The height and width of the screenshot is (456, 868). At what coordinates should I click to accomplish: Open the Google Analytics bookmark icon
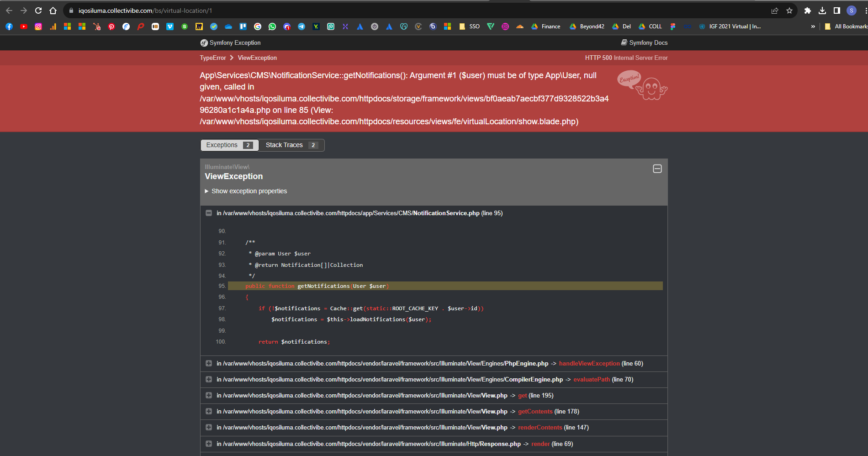pyautogui.click(x=53, y=27)
